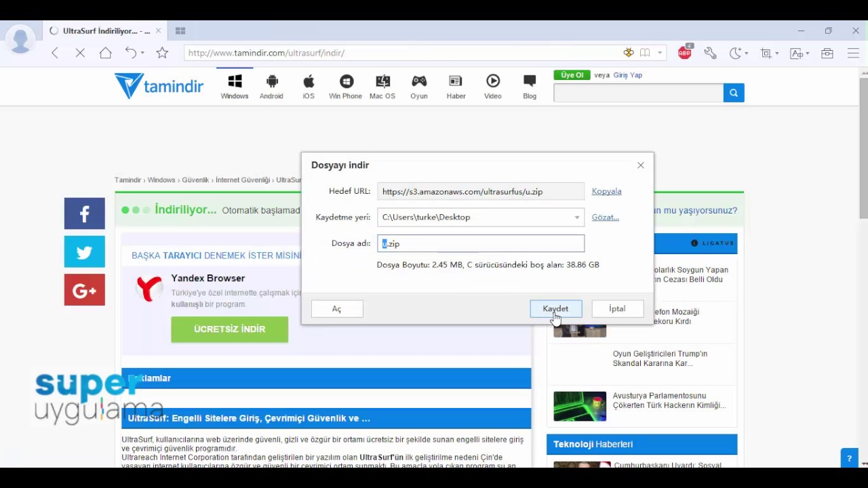Viewport: 868px width, 488px height.
Task: Expand screenshot tool dropdown arrow
Action: [776, 53]
